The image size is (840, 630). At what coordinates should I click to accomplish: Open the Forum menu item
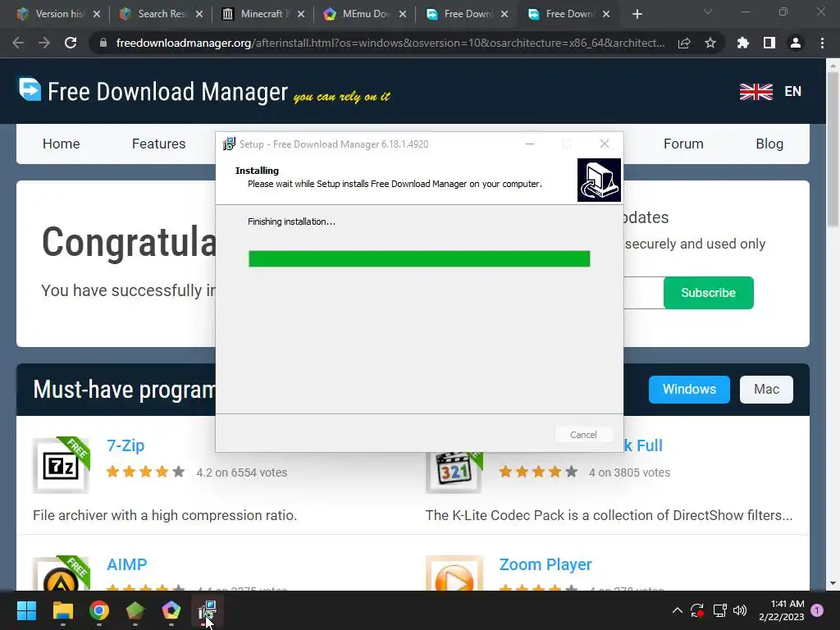[x=683, y=144]
